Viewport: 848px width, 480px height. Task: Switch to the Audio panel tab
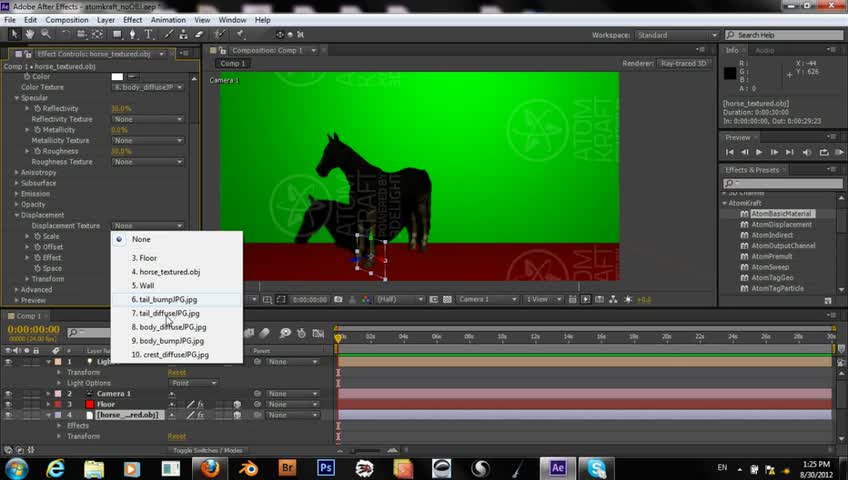tap(764, 50)
